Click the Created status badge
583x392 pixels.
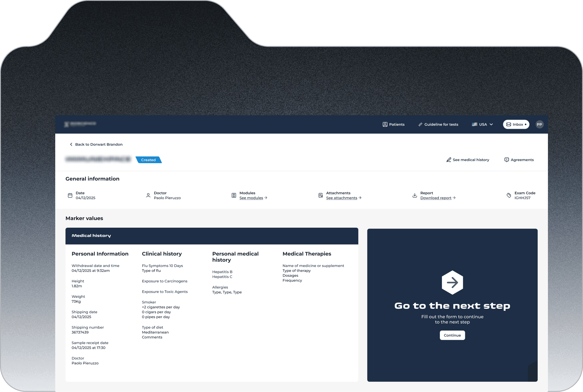148,160
